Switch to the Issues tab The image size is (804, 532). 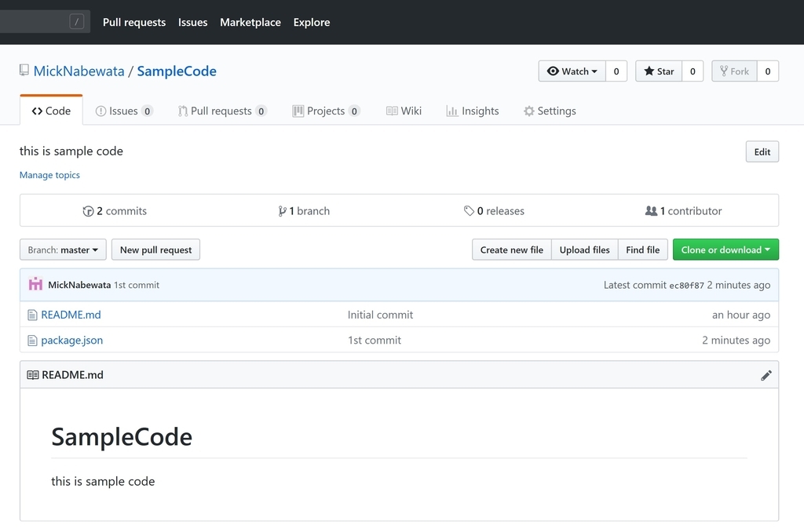123,111
